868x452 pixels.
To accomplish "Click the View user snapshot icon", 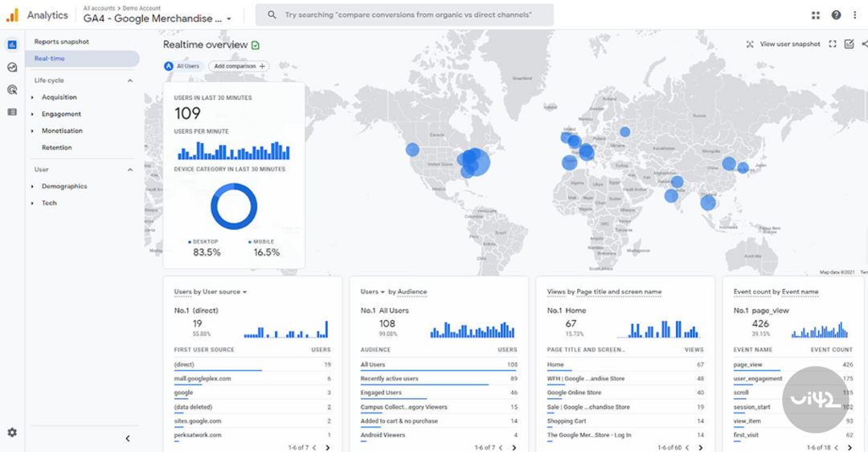I will point(750,44).
